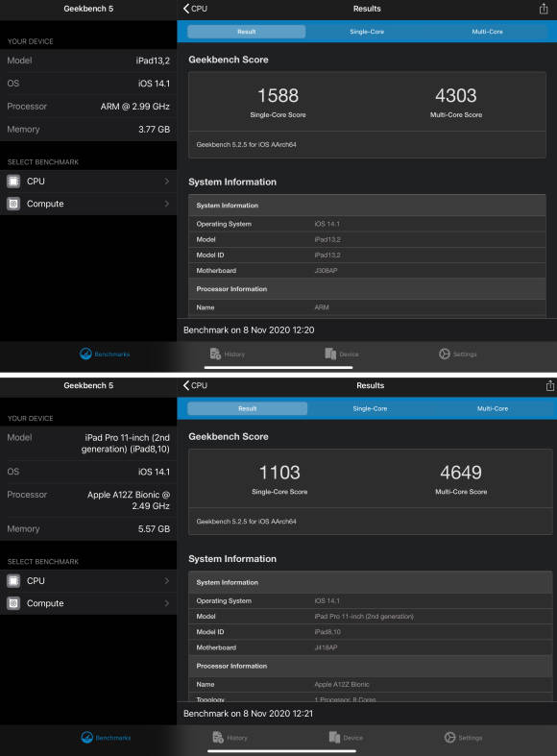Open Device tab icon in top screenshot
Viewport: 557px width, 756px height.
point(330,354)
